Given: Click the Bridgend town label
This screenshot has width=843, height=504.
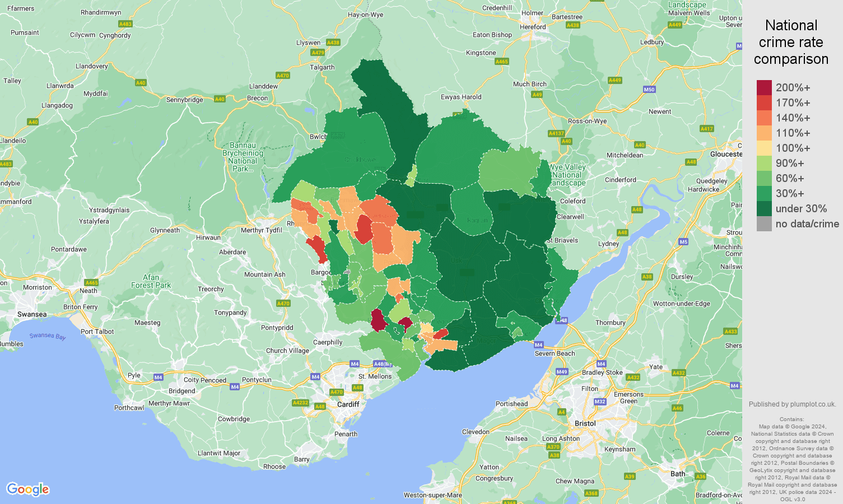Looking at the screenshot, I should 182,391.
